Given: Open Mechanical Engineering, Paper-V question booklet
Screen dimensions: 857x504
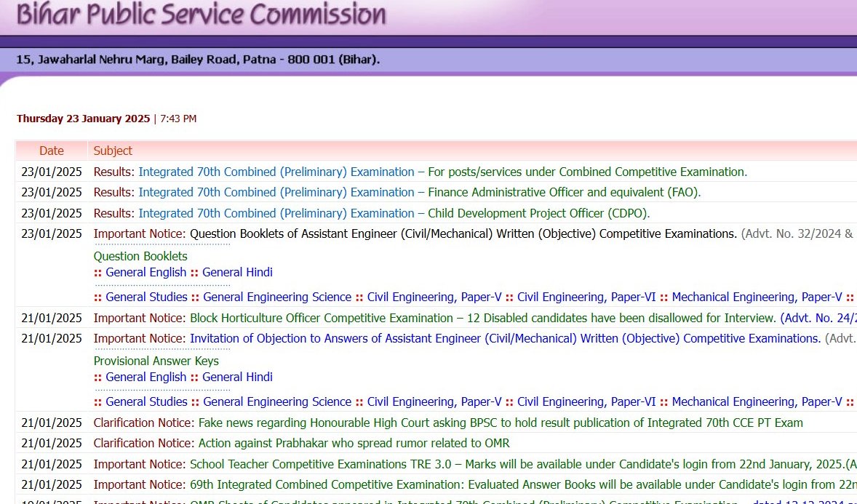Looking at the screenshot, I should [x=757, y=297].
